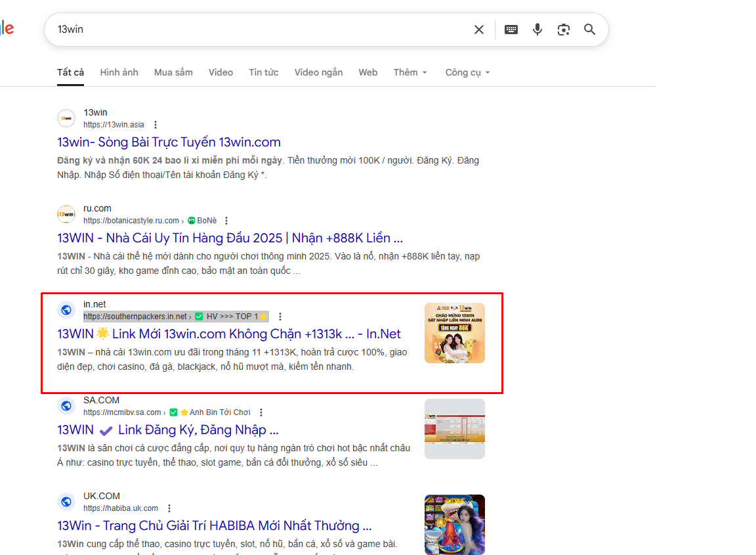
Task: Open the on-screen keyboard input tool
Action: [511, 30]
